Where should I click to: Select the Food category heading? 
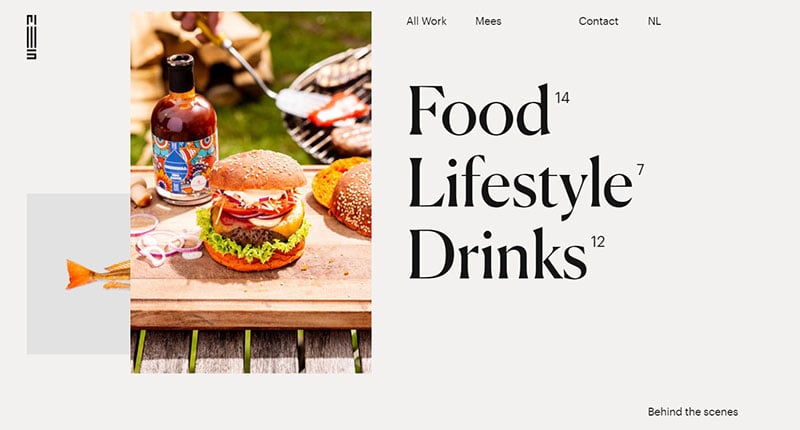coord(479,110)
